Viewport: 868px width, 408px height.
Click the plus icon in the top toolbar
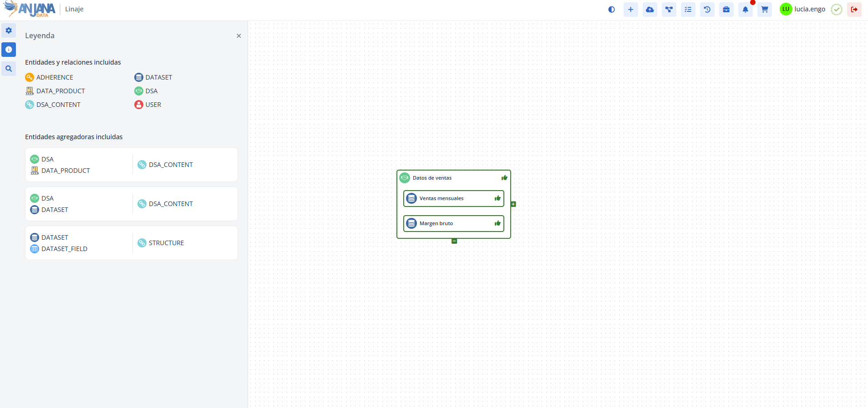tap(630, 10)
